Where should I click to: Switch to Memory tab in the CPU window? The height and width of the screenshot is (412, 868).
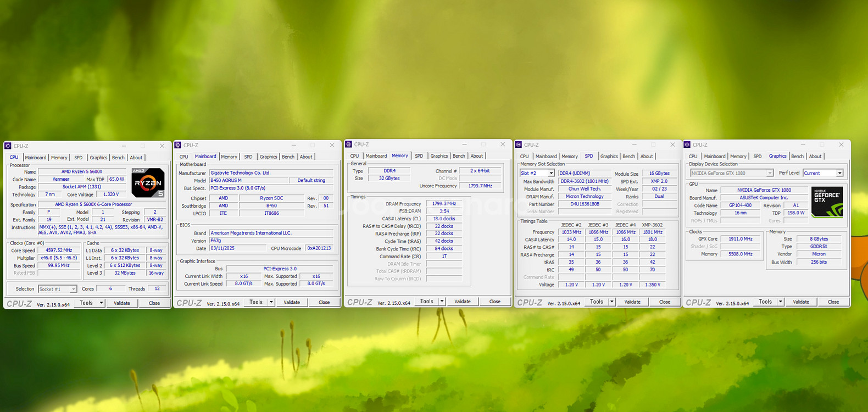[x=59, y=158]
